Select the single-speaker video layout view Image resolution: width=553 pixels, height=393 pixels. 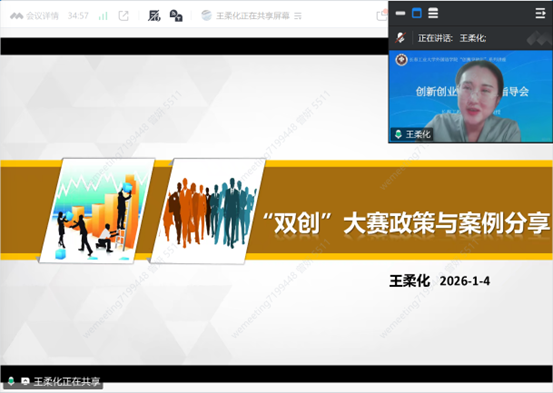pos(417,13)
